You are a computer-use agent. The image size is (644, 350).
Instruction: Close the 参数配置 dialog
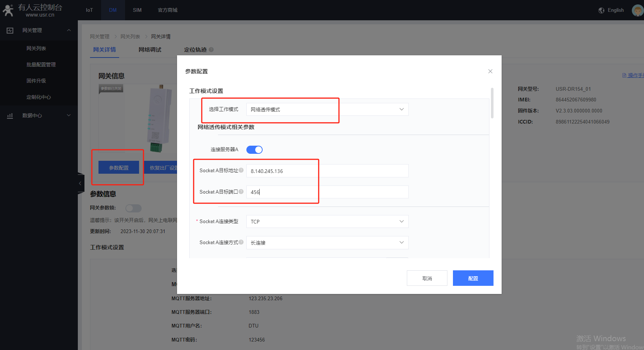pyautogui.click(x=490, y=72)
